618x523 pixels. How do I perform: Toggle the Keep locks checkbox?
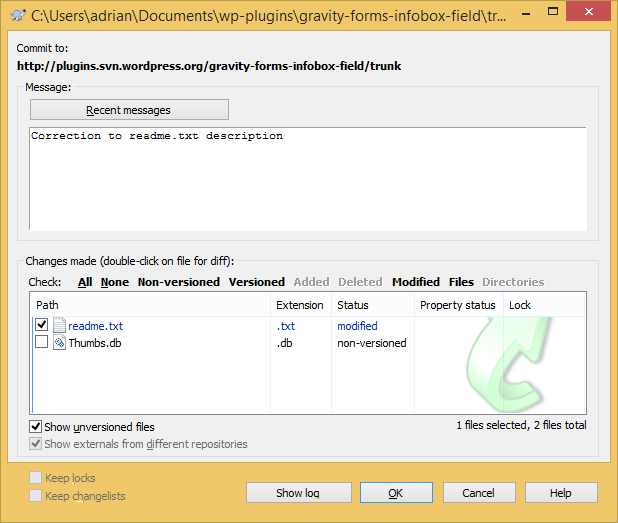(x=35, y=478)
